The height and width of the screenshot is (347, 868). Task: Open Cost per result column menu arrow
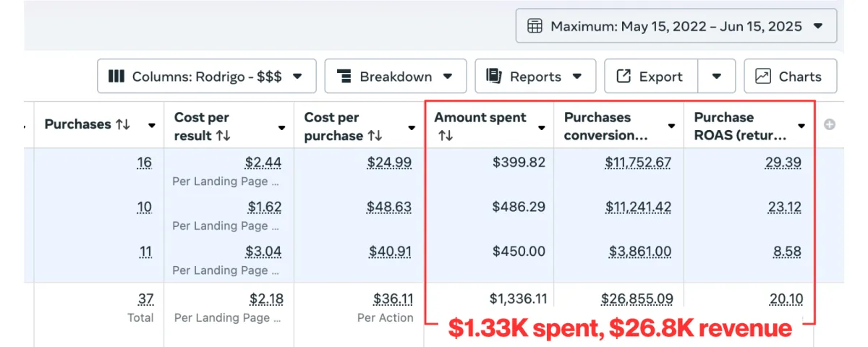[281, 127]
